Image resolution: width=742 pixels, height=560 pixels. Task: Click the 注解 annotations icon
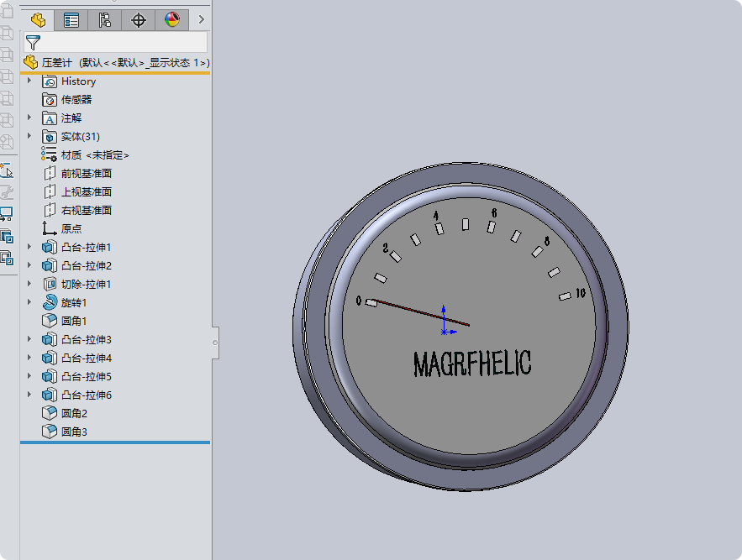(50, 118)
